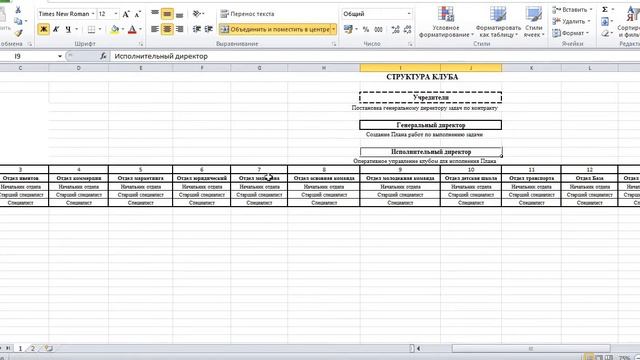The width and height of the screenshot is (640, 360).
Task: Open fill color dropdown arrow
Action: pyautogui.click(x=122, y=29)
